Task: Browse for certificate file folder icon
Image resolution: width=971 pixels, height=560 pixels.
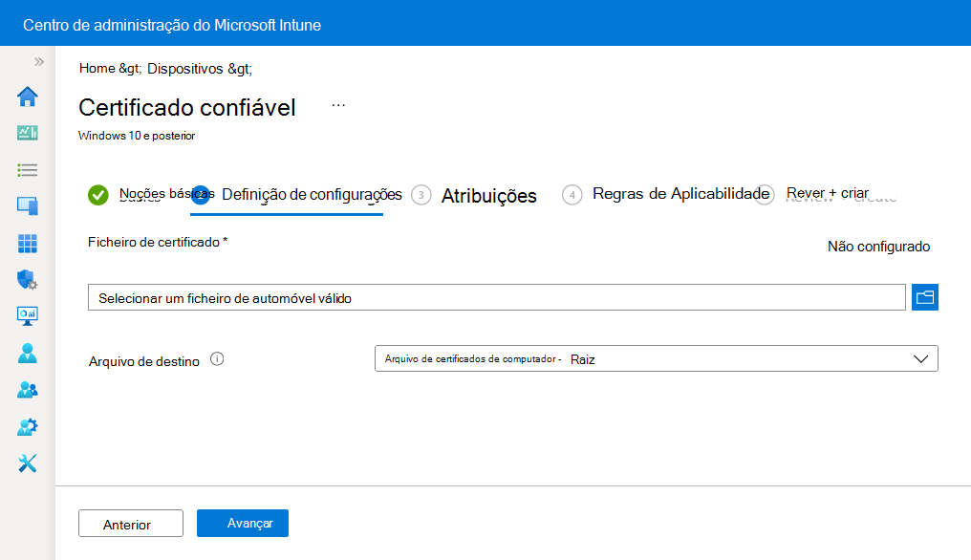Action: click(924, 297)
